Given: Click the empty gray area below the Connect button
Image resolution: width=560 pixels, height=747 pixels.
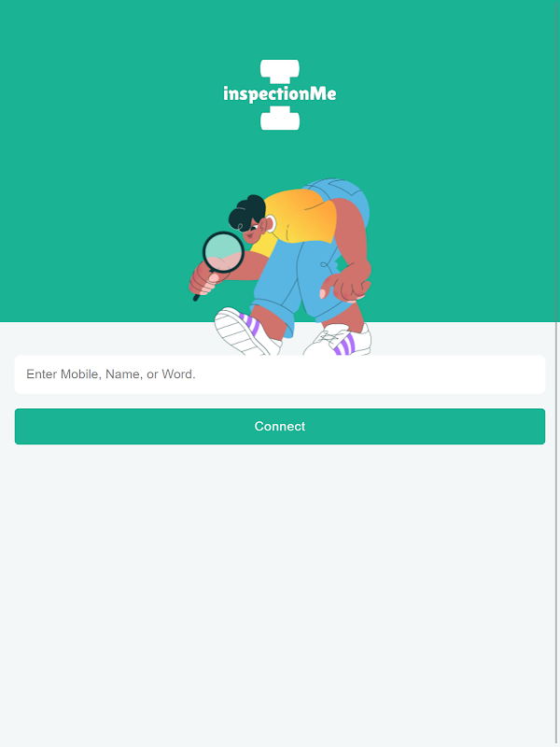Looking at the screenshot, I should 280,596.
